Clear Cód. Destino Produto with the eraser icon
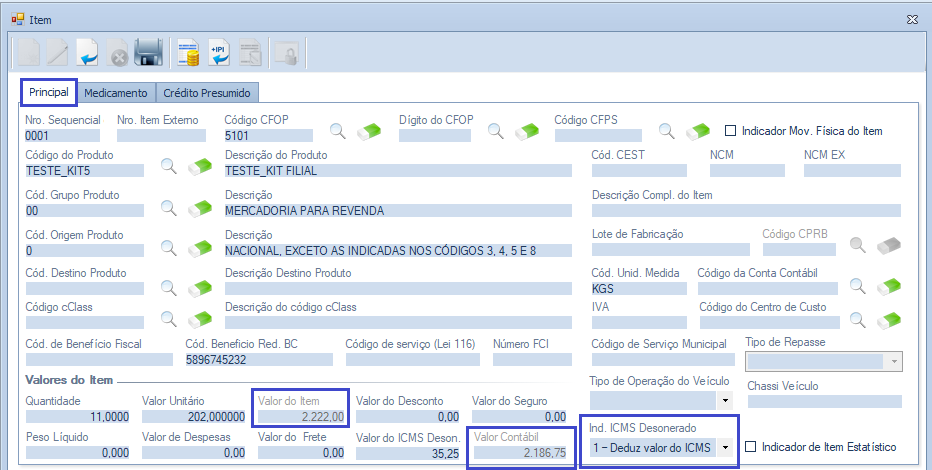932x470 pixels. tap(200, 288)
